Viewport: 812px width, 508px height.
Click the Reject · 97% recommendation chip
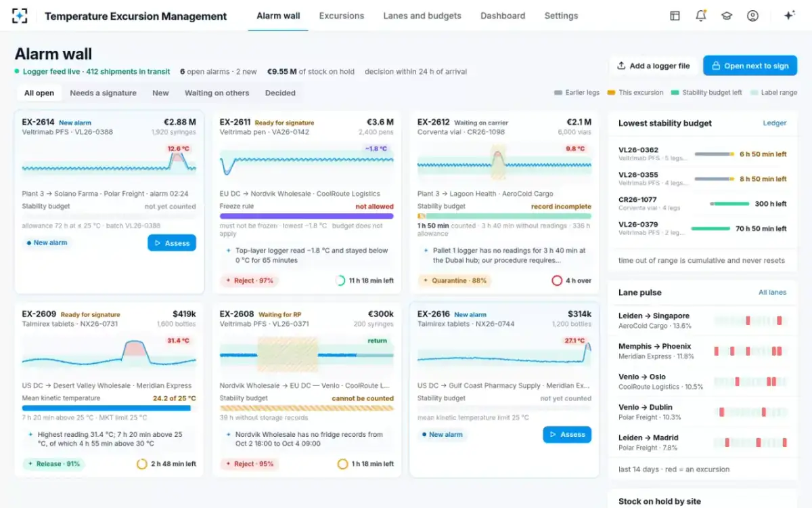coord(249,280)
